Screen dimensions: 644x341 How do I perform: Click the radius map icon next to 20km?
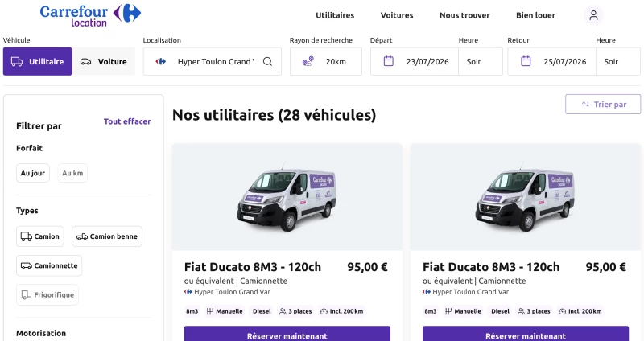click(x=308, y=62)
